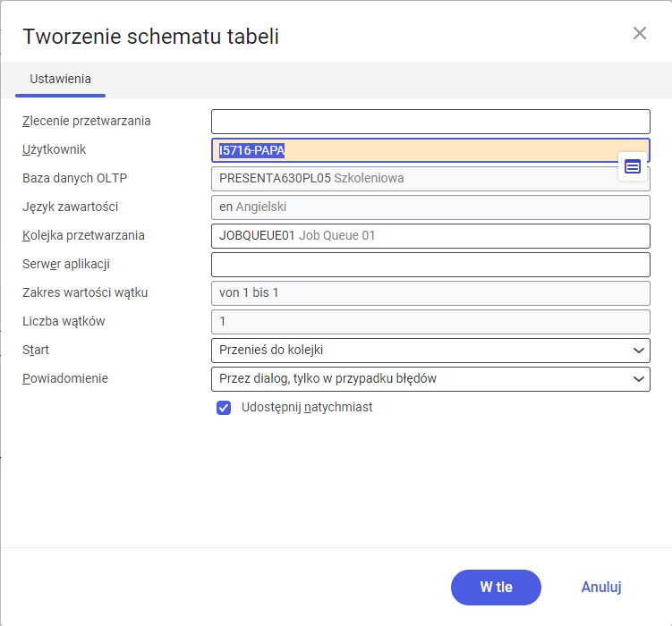Screen dimensions: 672x626
Task: Click the Liczba wątków field
Action: pos(430,322)
